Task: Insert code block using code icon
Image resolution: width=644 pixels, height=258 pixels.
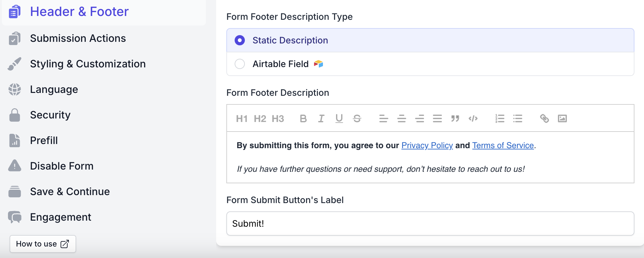Action: point(473,118)
